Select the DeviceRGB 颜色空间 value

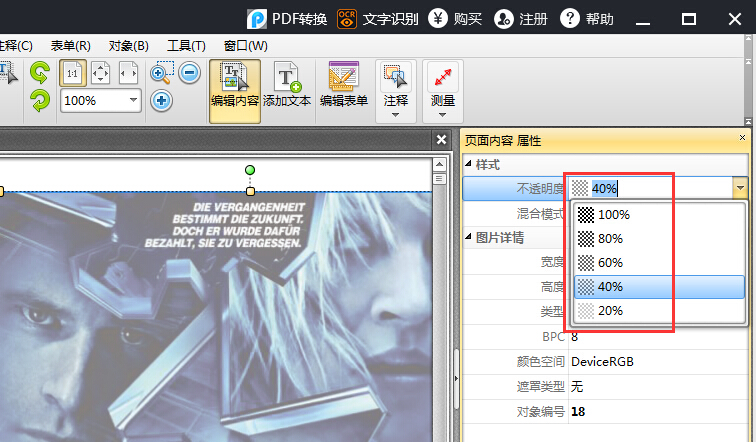pos(602,362)
